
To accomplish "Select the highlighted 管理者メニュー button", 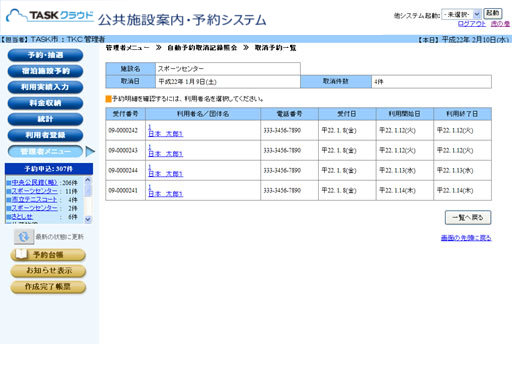I will coord(45,151).
